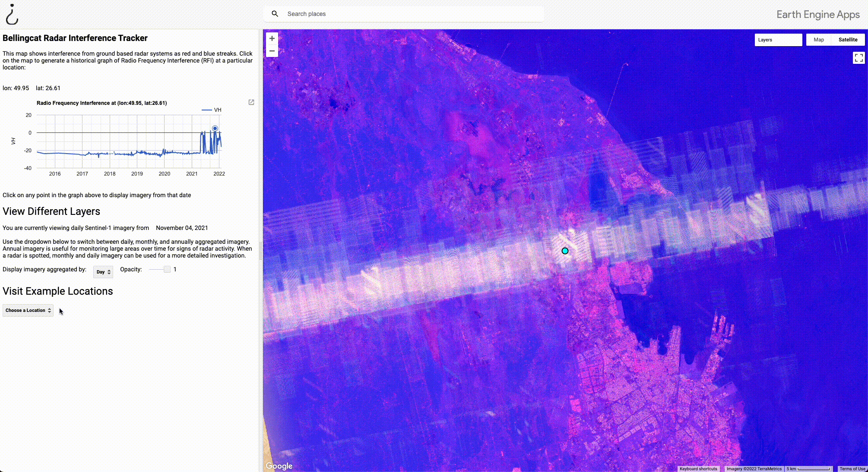Image resolution: width=868 pixels, height=472 pixels.
Task: Open the RFI chart in a new tab
Action: click(x=251, y=102)
